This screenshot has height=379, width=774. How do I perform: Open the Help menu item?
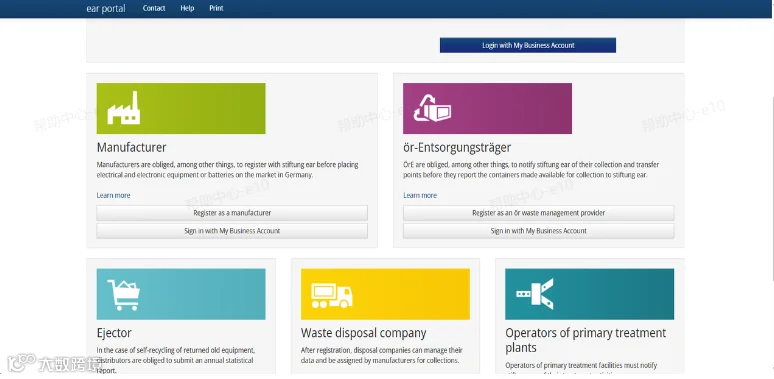(x=187, y=8)
